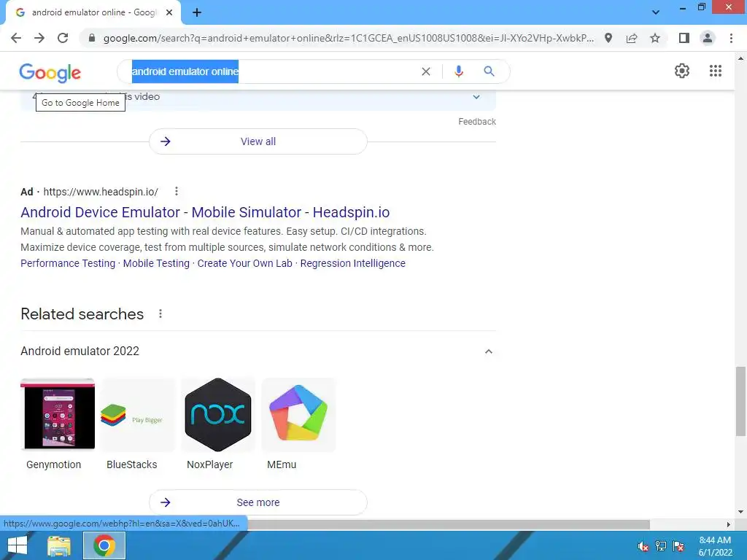This screenshot has height=560, width=747.
Task: Click the headspin.io ad URL text
Action: click(101, 192)
